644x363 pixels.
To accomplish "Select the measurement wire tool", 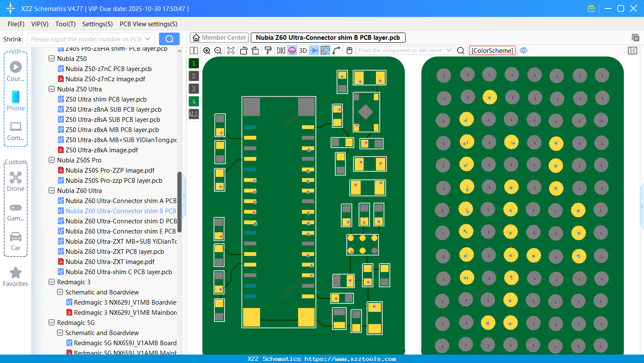I will (x=335, y=50).
